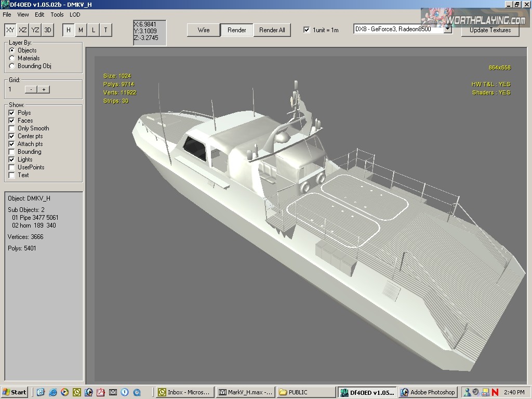Image resolution: width=532 pixels, height=399 pixels.
Task: Click the Wire button
Action: coord(204,30)
